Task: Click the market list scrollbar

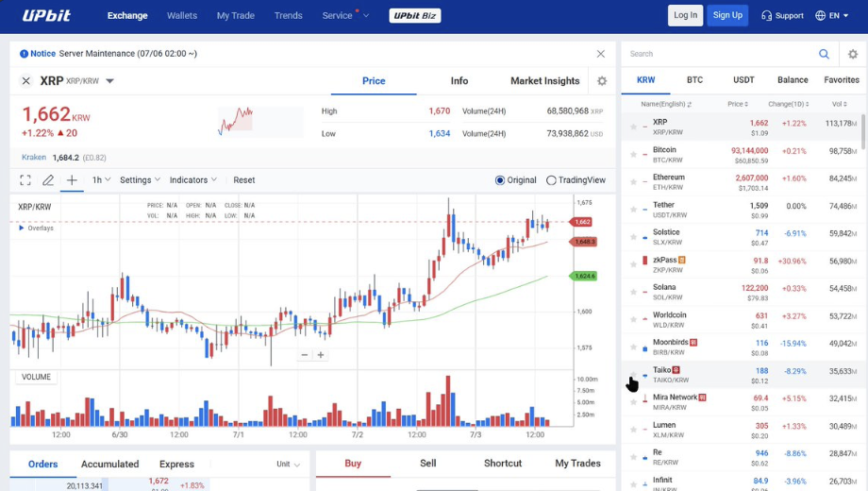Action: click(863, 131)
